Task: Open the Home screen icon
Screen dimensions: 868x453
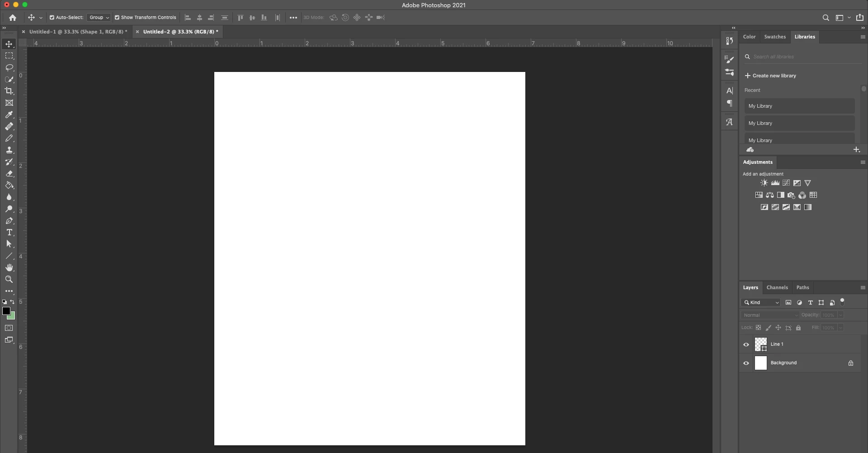Action: (x=13, y=18)
